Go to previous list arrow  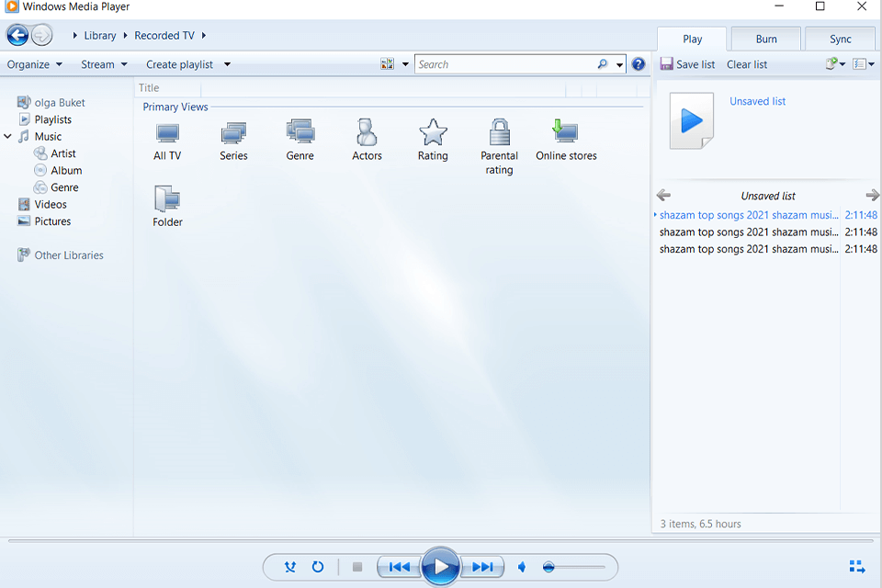[663, 196]
